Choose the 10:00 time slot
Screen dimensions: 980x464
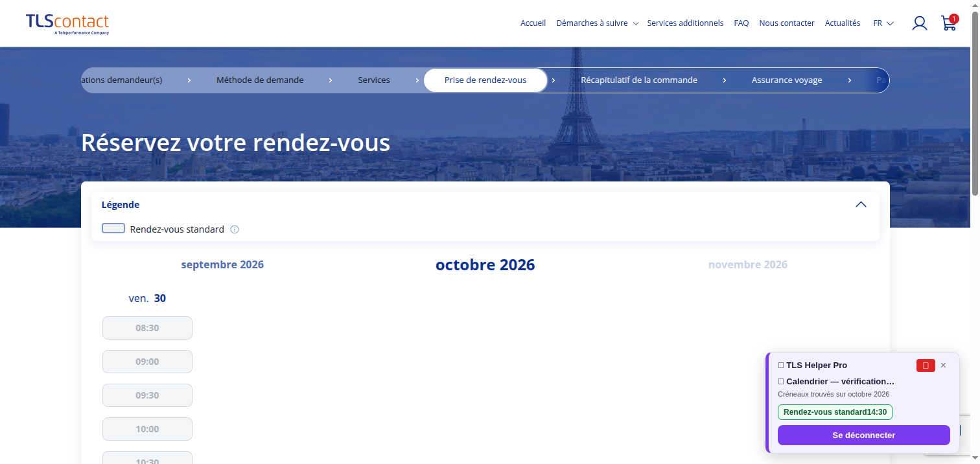coord(147,429)
